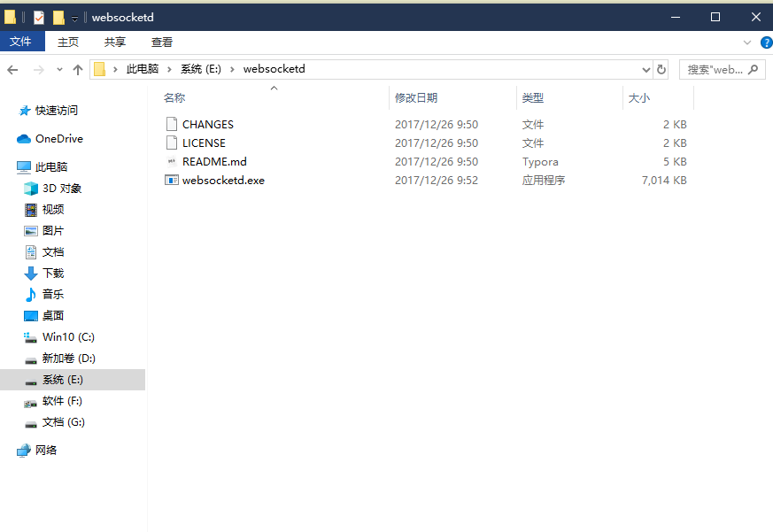Refresh the current folder view
Image resolution: width=773 pixels, height=532 pixels.
click(661, 69)
